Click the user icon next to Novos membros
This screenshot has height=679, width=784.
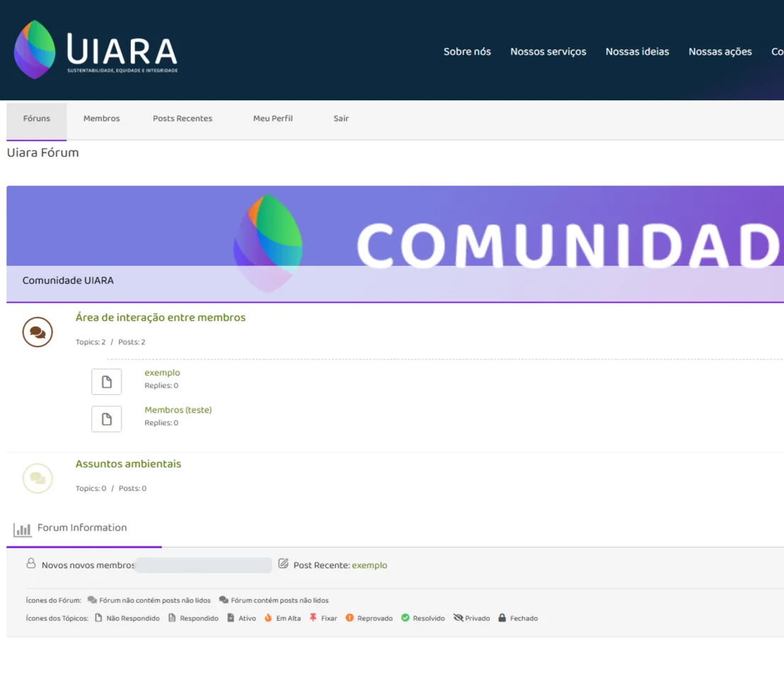tap(31, 563)
